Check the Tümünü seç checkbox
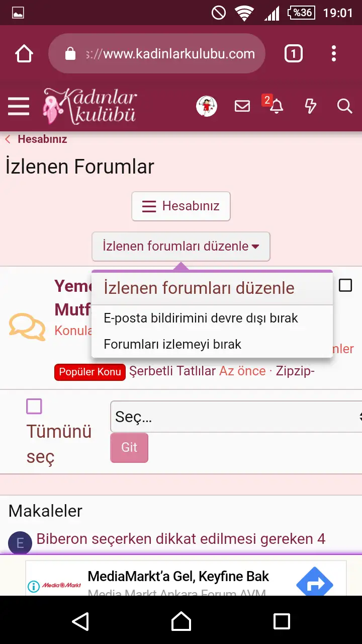 point(34,406)
